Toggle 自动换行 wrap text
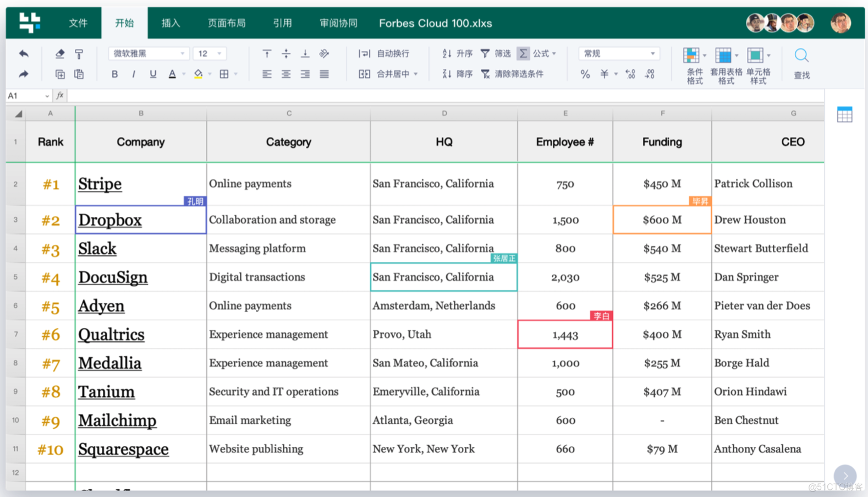The width and height of the screenshot is (868, 497). pos(384,53)
